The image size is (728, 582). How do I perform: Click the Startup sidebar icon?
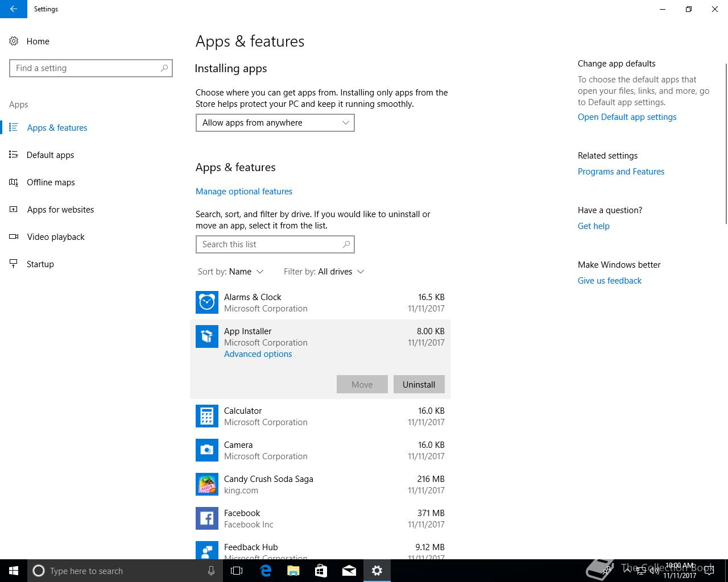click(x=14, y=264)
